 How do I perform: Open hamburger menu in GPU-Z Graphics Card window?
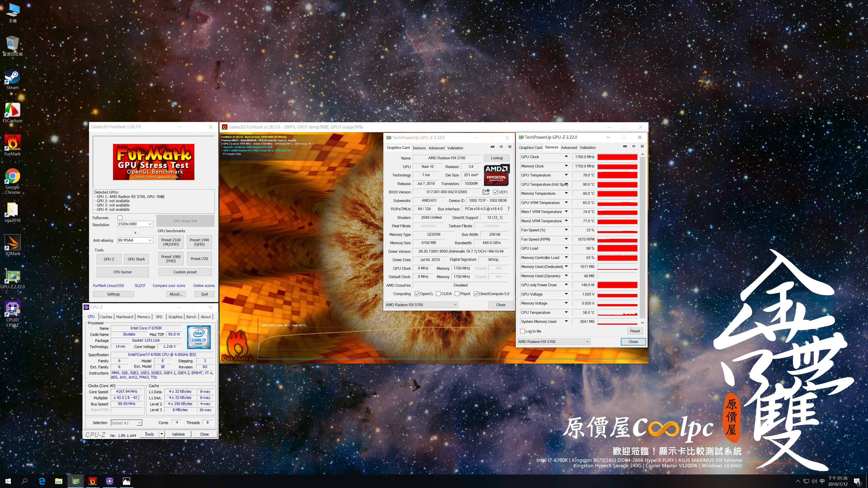(x=510, y=147)
